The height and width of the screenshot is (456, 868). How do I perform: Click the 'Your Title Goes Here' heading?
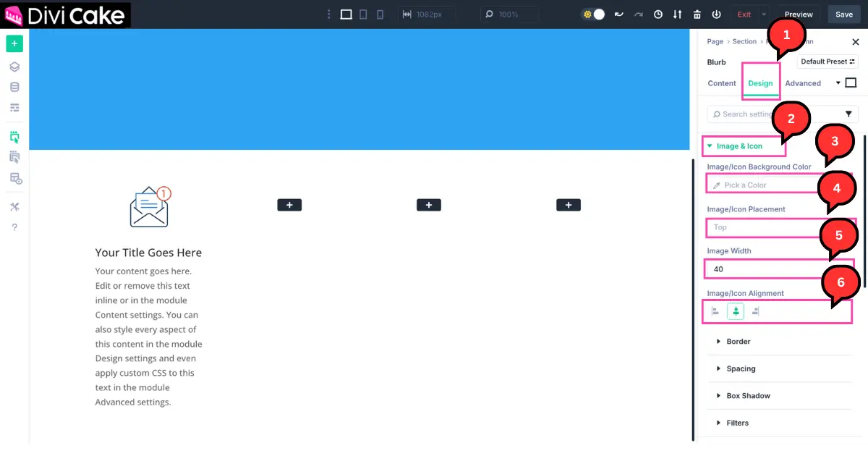coord(148,253)
